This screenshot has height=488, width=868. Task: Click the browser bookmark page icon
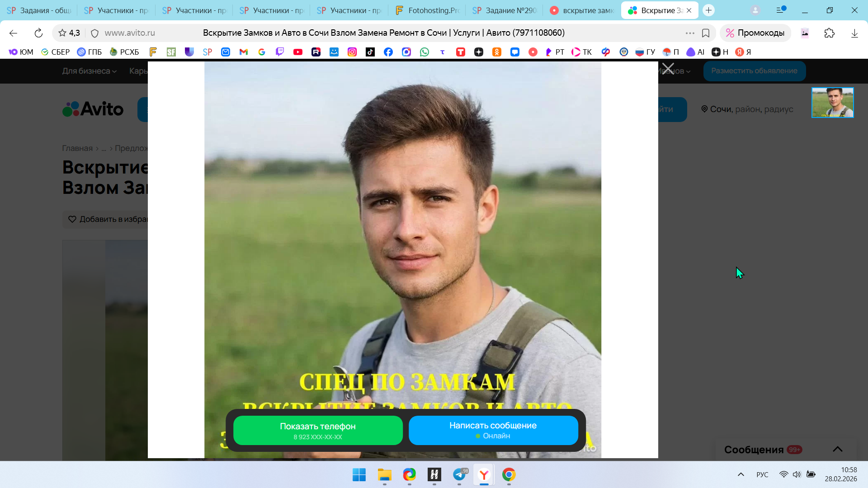coord(705,33)
